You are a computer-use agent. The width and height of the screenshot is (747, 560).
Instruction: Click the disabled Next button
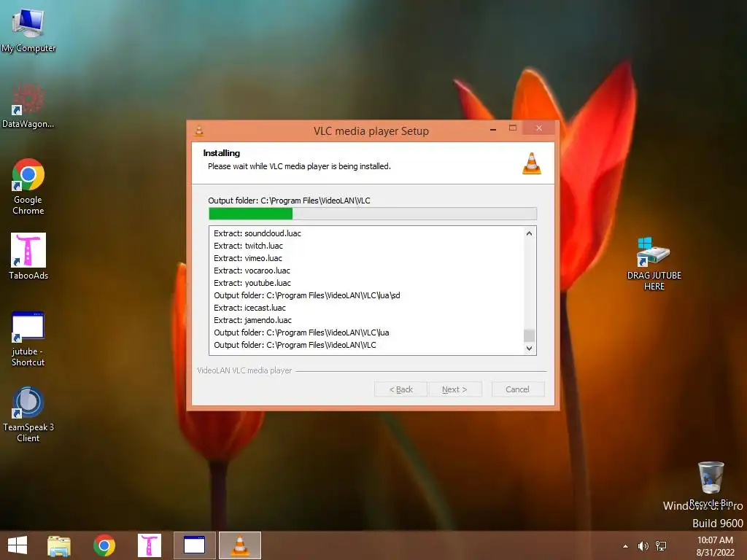pyautogui.click(x=454, y=389)
